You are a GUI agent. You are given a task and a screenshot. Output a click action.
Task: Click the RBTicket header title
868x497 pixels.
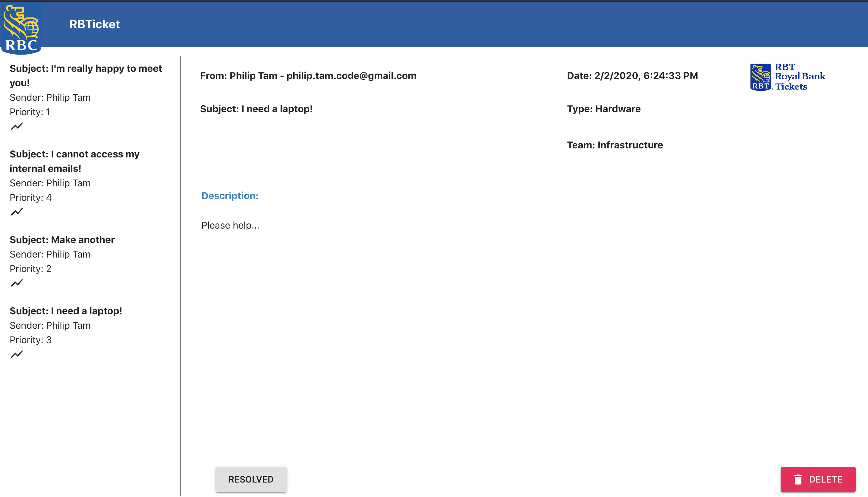pyautogui.click(x=94, y=24)
